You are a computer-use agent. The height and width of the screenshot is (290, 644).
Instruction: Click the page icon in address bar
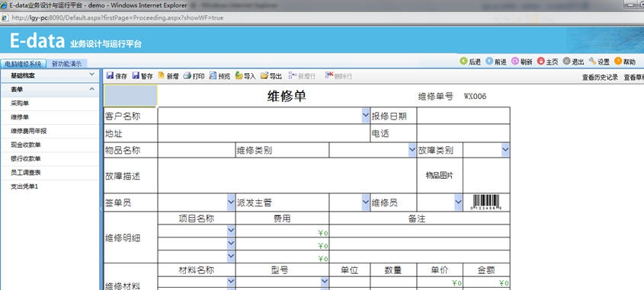coord(5,18)
